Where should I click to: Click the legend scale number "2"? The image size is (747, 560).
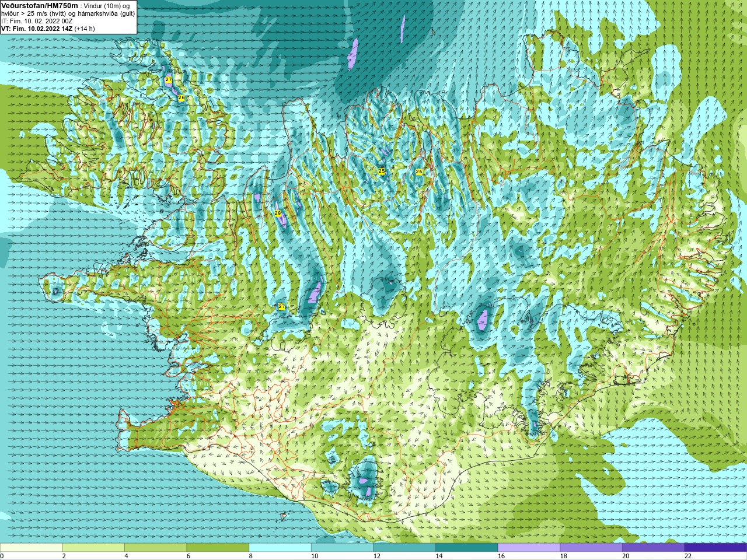point(64,556)
